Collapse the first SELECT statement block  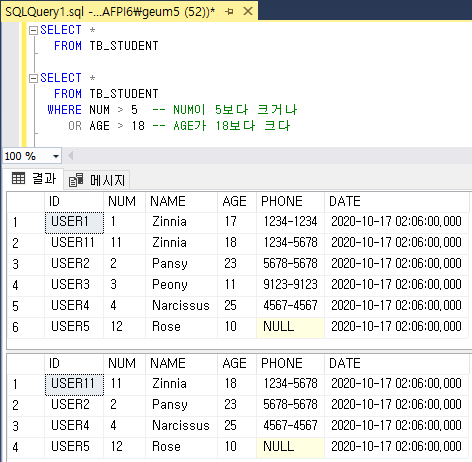pos(33,31)
